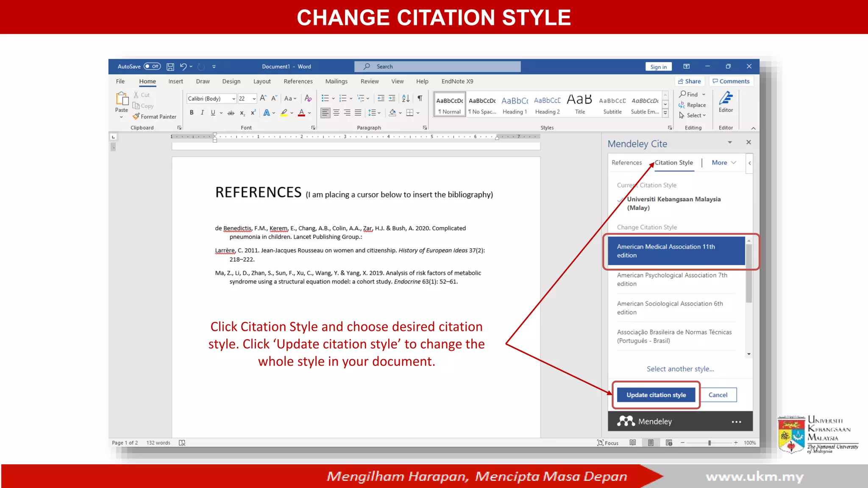Viewport: 868px width, 488px height.
Task: Increase font size with grow font icon
Action: coord(263,98)
